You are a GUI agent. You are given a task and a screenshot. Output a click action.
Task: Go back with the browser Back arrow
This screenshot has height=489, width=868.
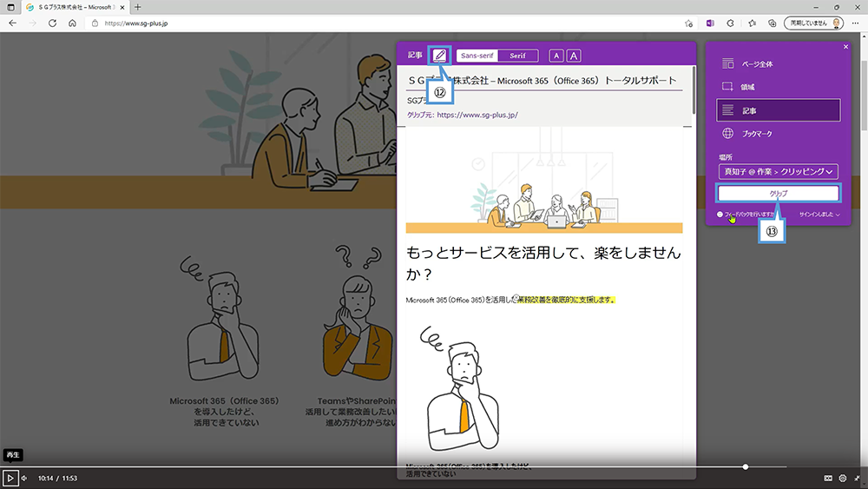pos(13,23)
